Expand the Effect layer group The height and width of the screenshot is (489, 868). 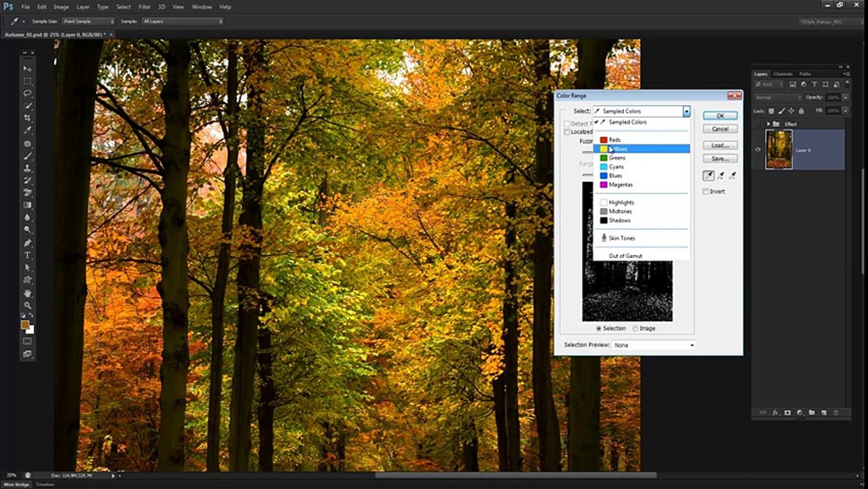tap(768, 124)
